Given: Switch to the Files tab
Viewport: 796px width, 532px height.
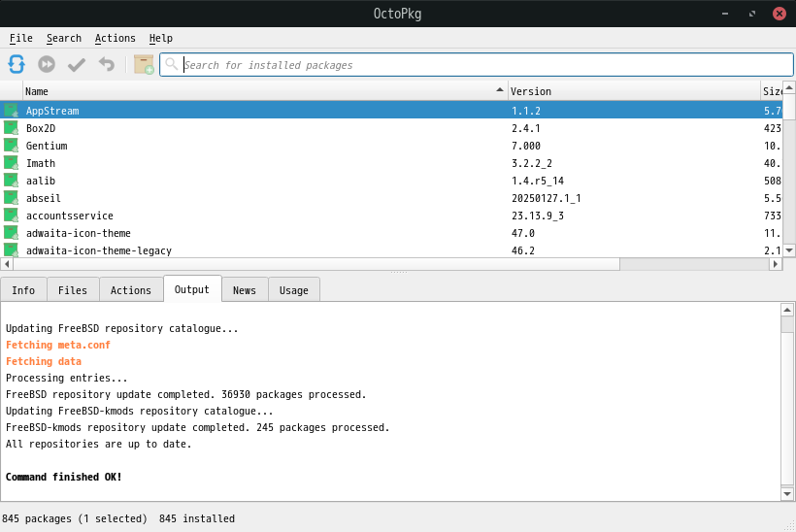Looking at the screenshot, I should 73,290.
